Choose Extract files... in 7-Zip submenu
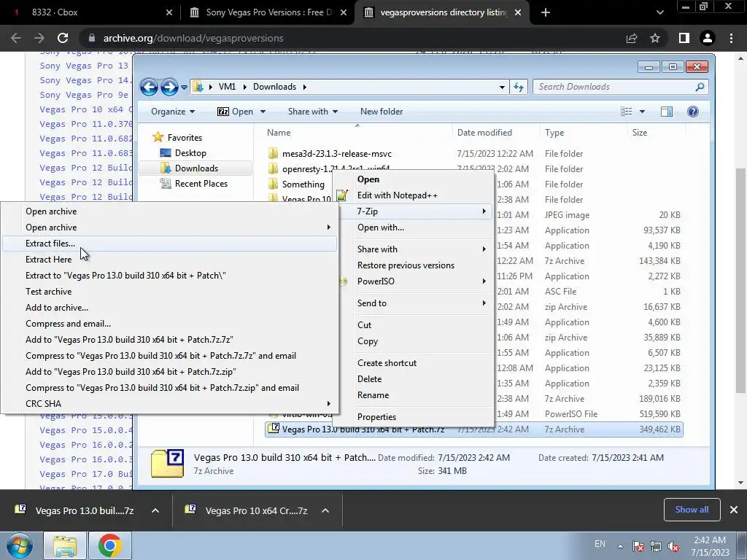This screenshot has height=560, width=747. click(x=169, y=244)
